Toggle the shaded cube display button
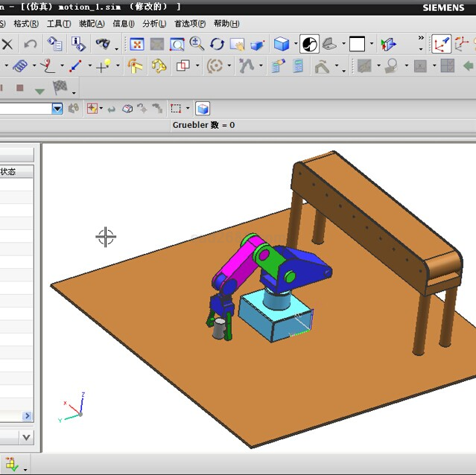This screenshot has height=475, width=476. click(281, 45)
